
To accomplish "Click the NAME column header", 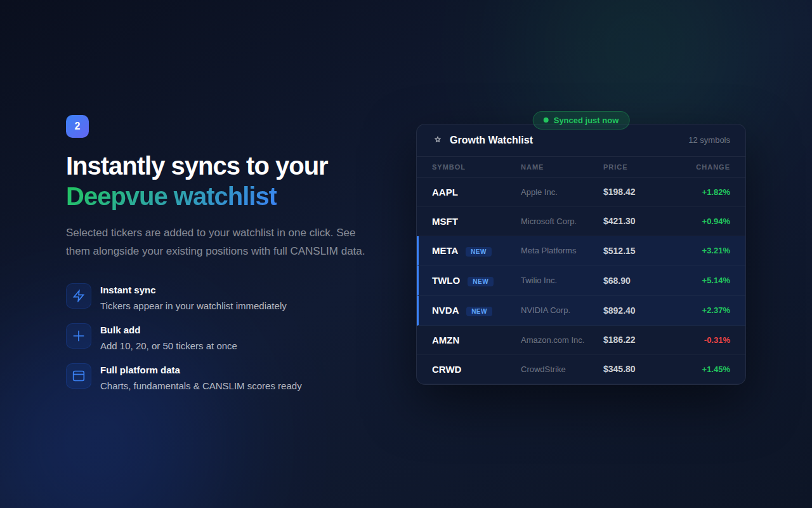I will tap(532, 167).
